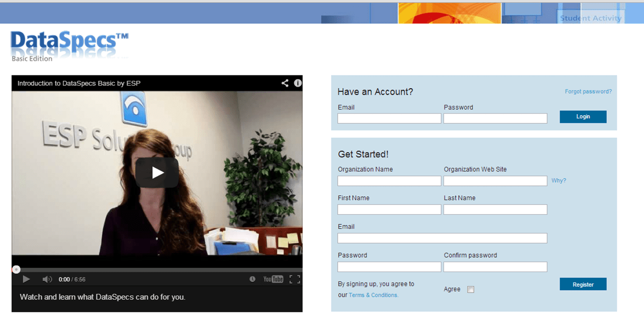Click the First Name input field
The width and height of the screenshot is (644, 317).
(389, 210)
